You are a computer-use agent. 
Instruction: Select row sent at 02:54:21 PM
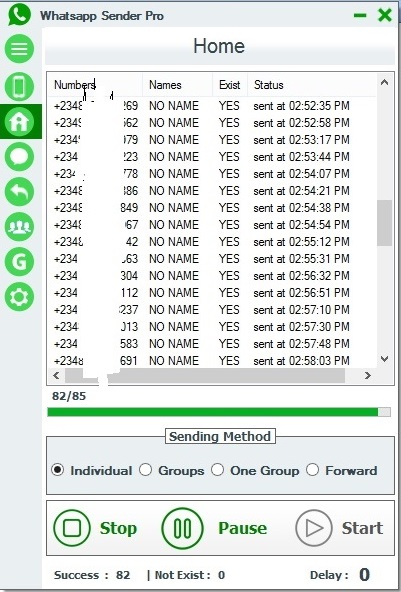pos(212,191)
